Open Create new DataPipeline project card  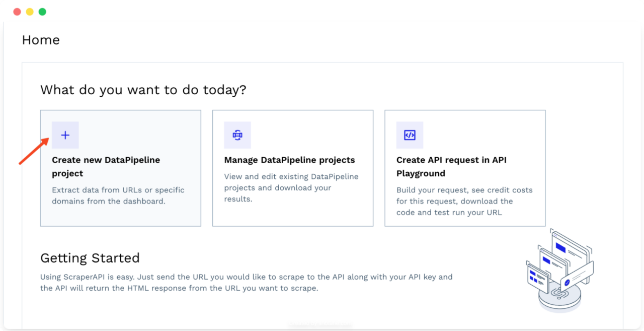pyautogui.click(x=121, y=168)
